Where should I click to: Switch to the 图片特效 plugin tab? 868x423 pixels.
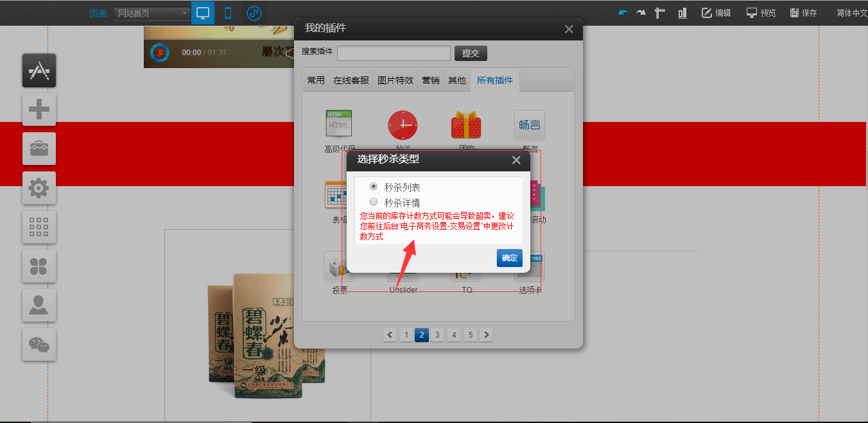click(x=395, y=80)
